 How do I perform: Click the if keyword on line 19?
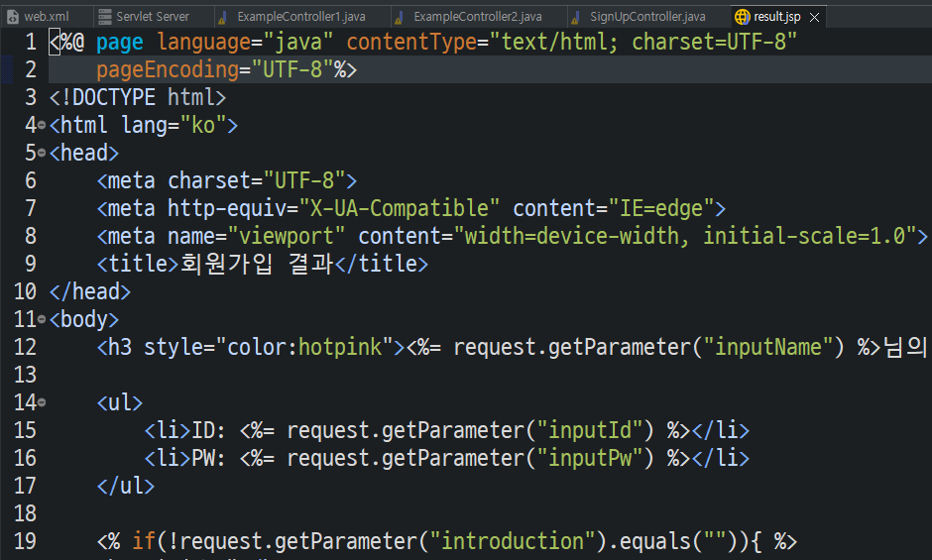pos(143,541)
